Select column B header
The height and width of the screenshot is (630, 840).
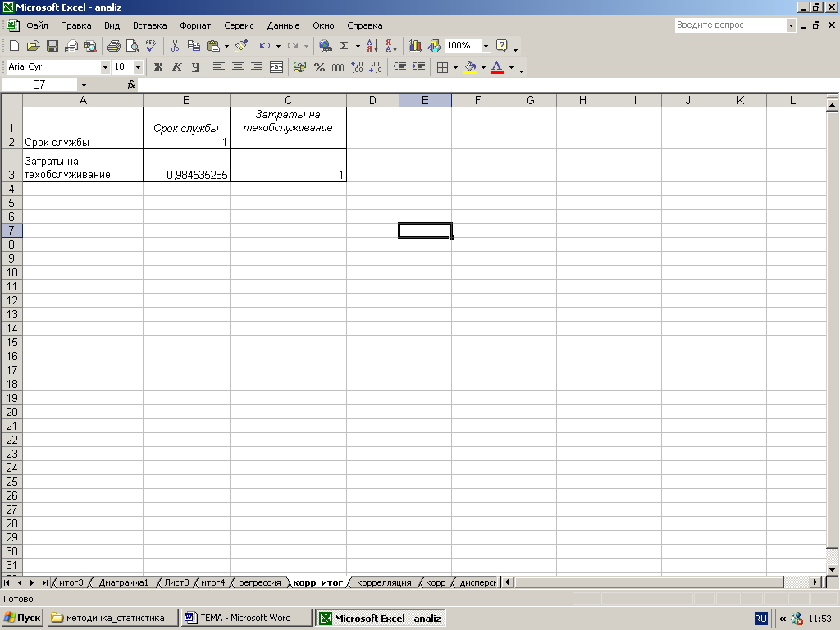pos(186,100)
